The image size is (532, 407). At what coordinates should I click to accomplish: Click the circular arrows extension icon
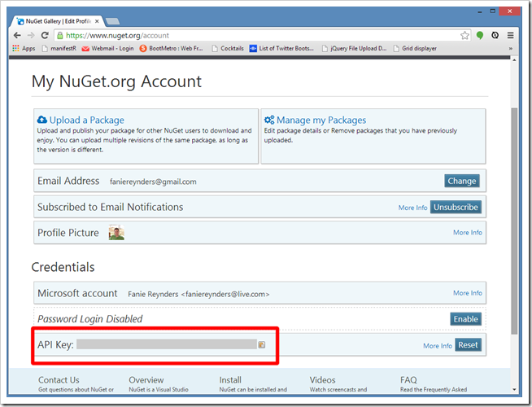point(495,35)
